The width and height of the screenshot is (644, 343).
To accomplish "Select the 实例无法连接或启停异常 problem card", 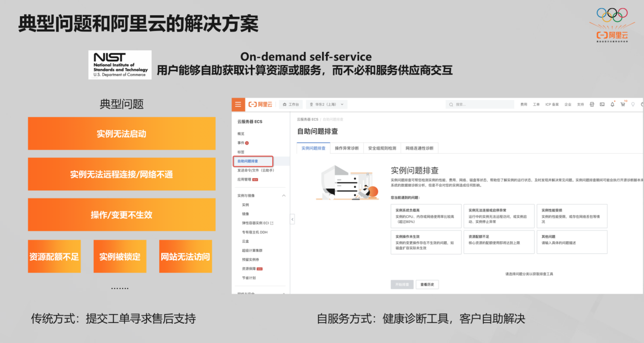I will [499, 216].
